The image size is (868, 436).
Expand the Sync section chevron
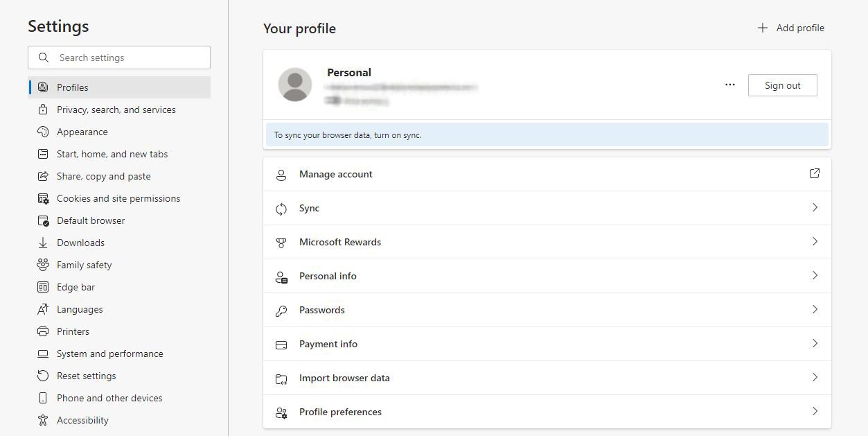tap(815, 208)
